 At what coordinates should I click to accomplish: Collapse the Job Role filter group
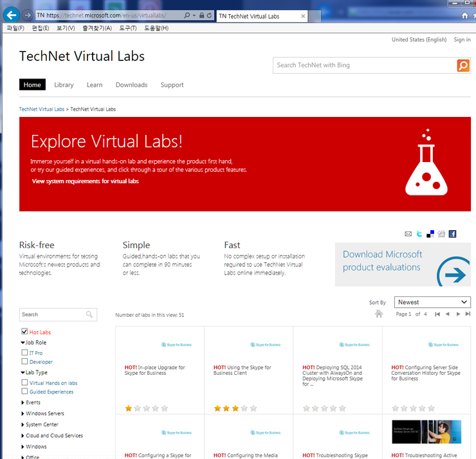coord(23,343)
